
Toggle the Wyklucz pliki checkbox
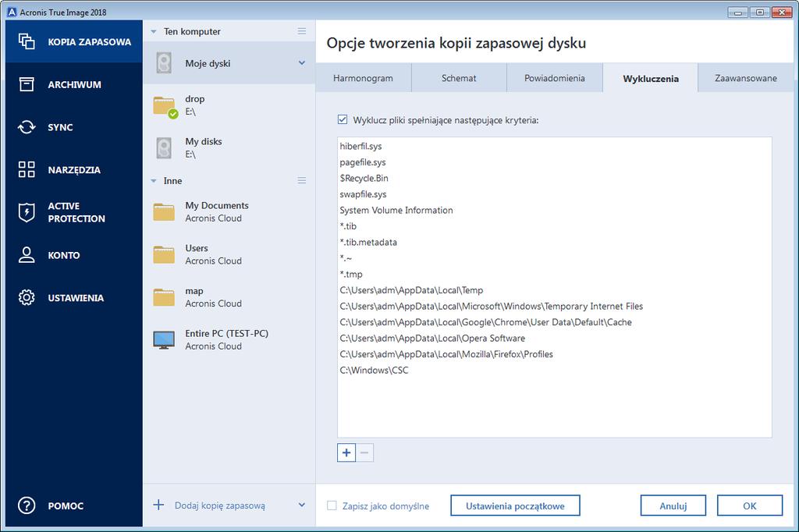point(343,120)
